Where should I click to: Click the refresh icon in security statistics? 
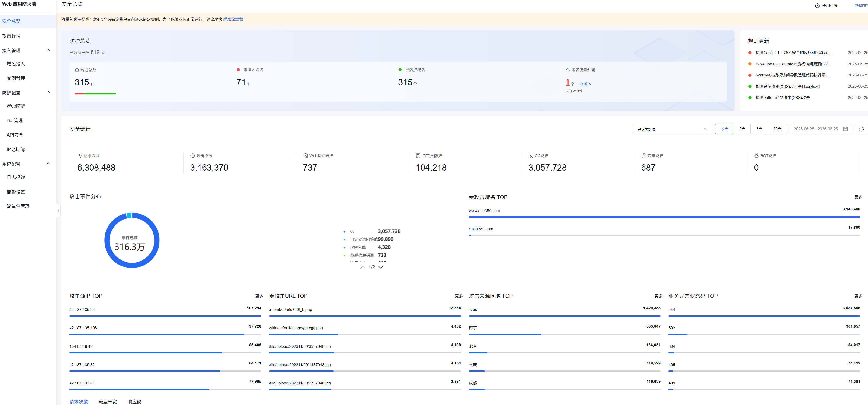pyautogui.click(x=861, y=129)
